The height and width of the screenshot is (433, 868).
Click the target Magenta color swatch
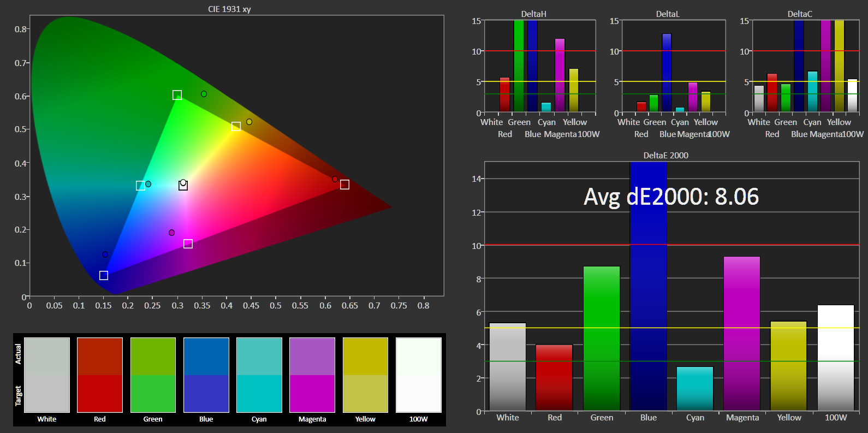(312, 393)
